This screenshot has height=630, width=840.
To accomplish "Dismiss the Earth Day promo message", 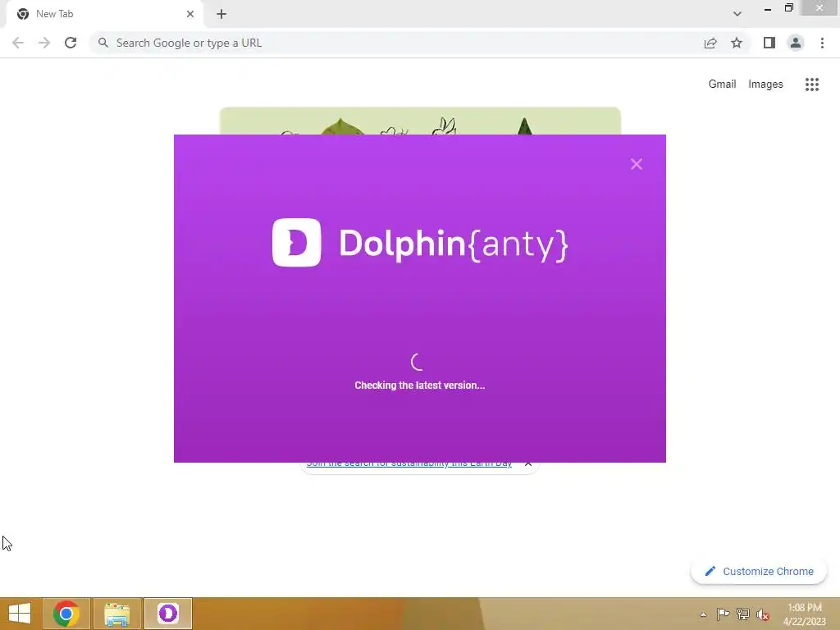I will 527,463.
